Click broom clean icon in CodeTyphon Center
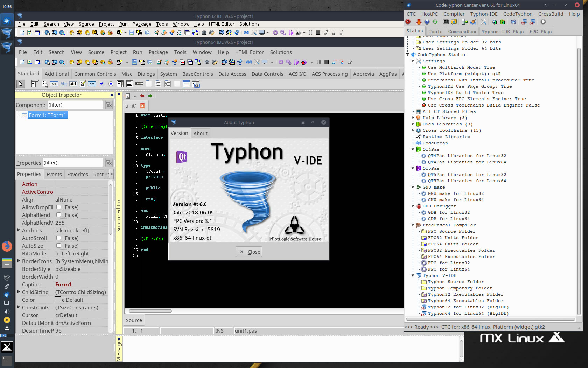 [473, 22]
